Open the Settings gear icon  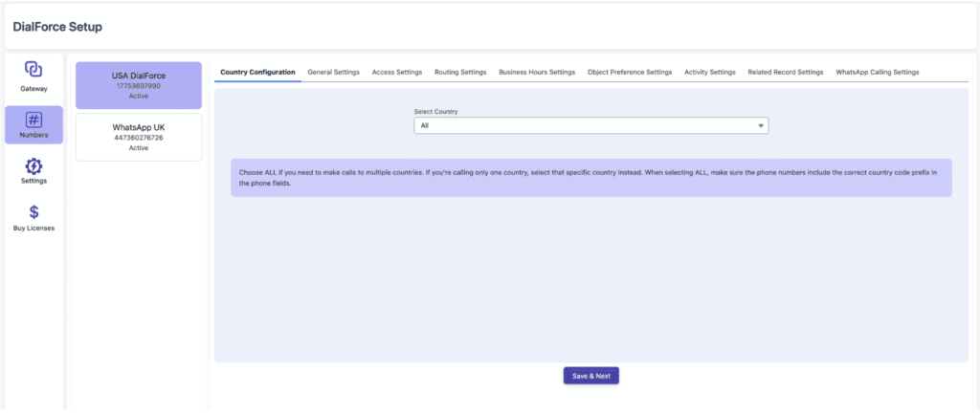(x=33, y=166)
